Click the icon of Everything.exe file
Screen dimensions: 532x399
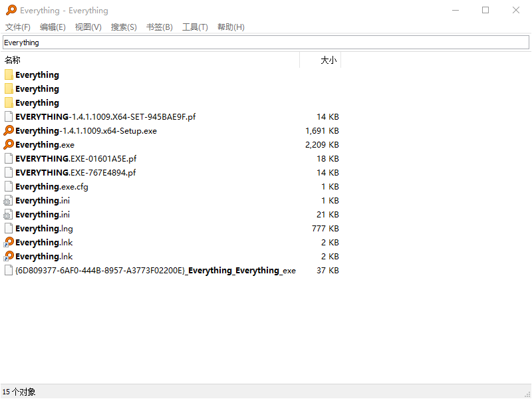[x=9, y=144]
